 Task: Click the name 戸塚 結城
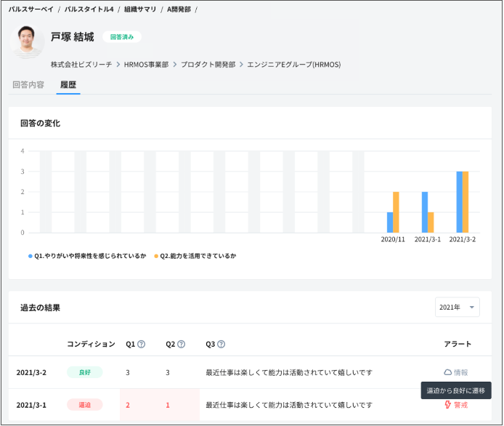pyautogui.click(x=73, y=37)
